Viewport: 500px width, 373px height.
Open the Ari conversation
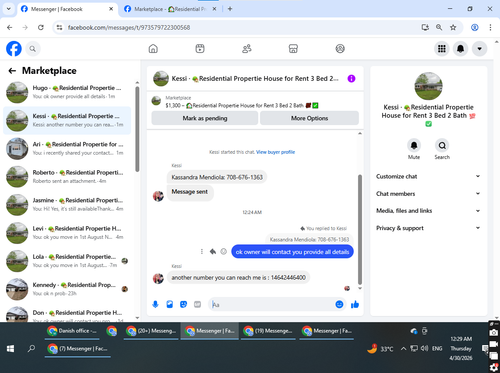[x=67, y=149]
